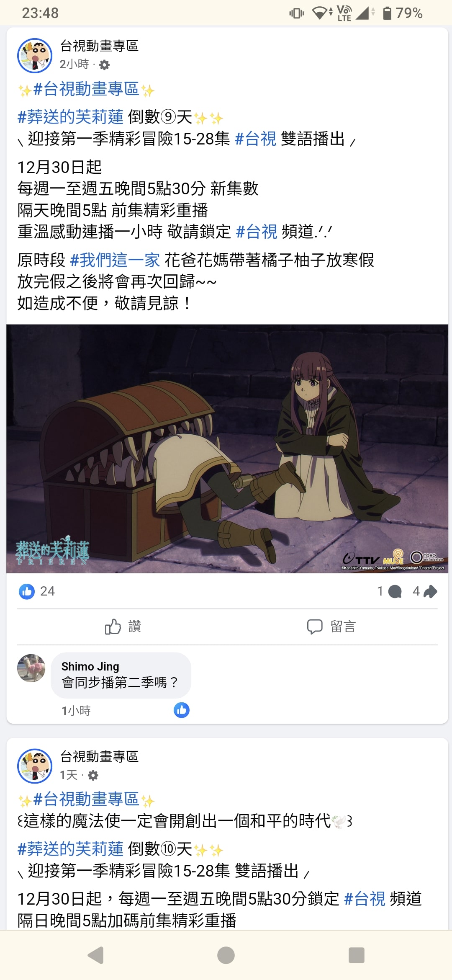Open the first post's privacy gear icon
Image resolution: width=452 pixels, height=980 pixels.
105,64
